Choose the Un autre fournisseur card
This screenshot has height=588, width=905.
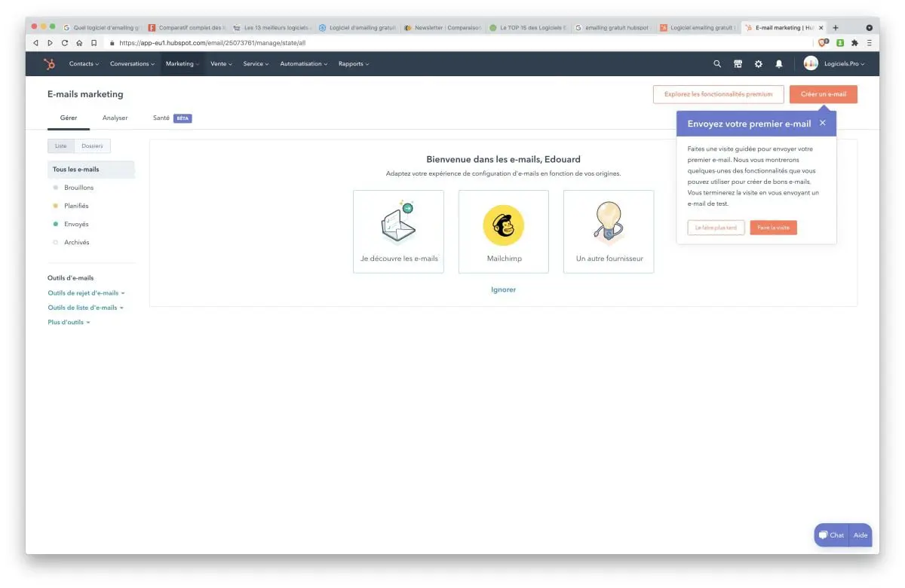[609, 231]
